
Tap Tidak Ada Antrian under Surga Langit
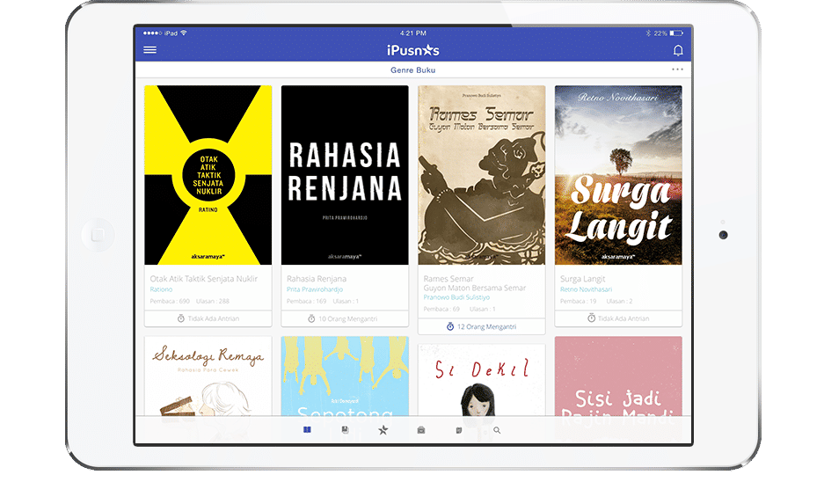[618, 318]
